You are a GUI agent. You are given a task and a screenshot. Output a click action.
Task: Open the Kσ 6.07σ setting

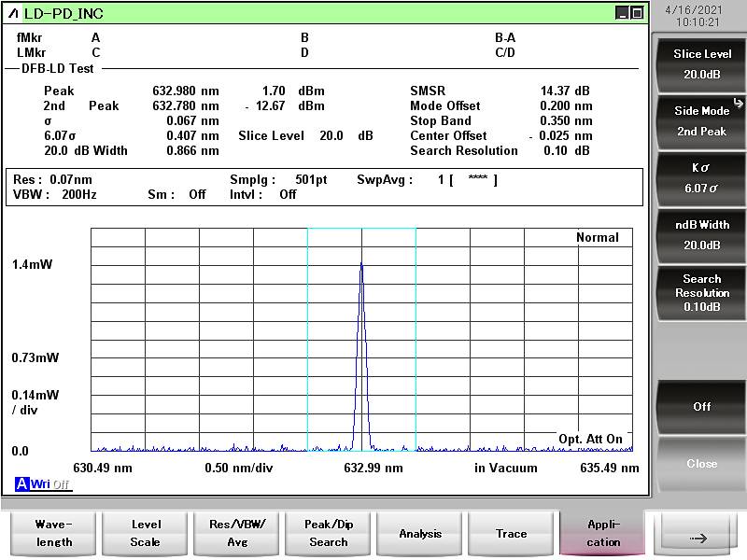(x=701, y=177)
